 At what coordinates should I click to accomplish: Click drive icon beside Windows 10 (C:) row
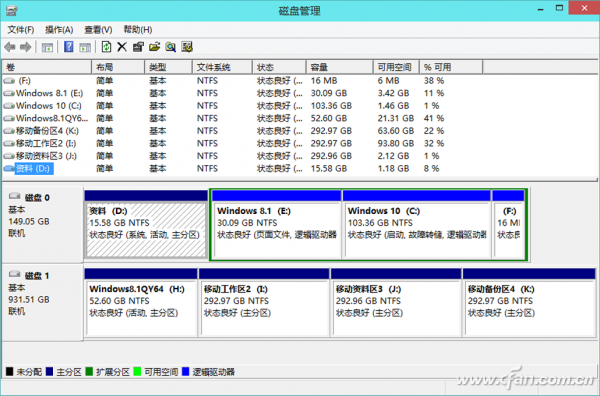pyautogui.click(x=9, y=106)
